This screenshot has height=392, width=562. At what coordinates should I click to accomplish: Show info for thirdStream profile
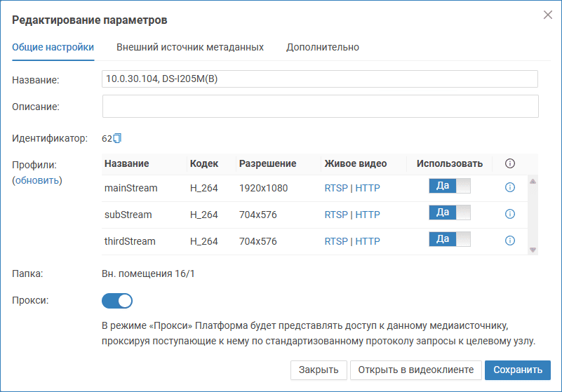pyautogui.click(x=510, y=241)
